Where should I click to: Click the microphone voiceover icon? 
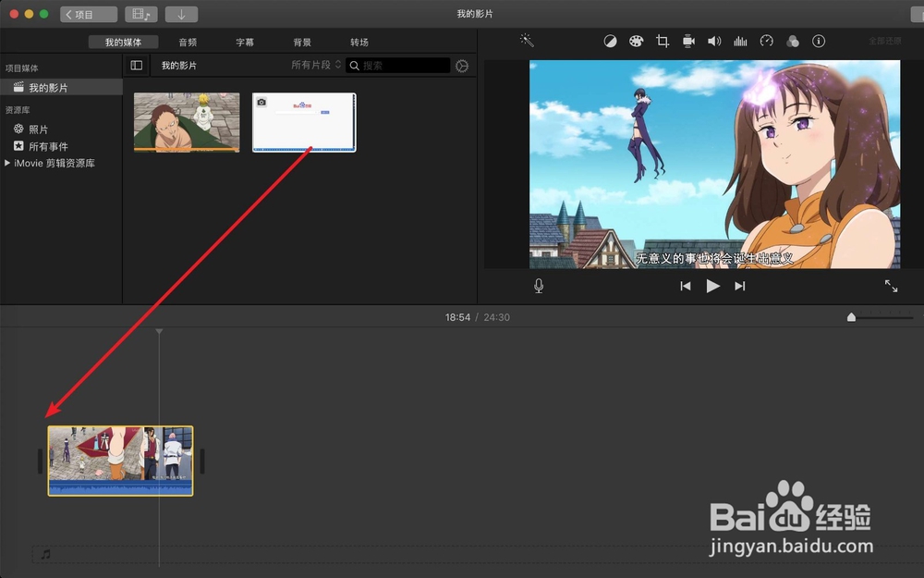tap(539, 286)
